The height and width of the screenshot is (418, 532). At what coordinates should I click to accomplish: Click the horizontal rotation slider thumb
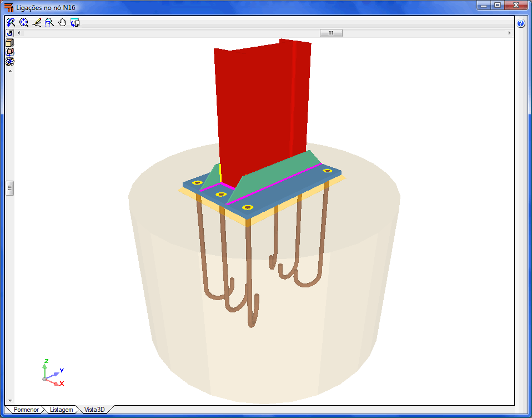pyautogui.click(x=331, y=33)
